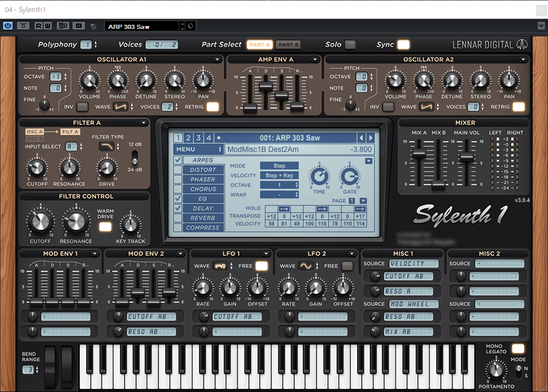Click Mod Env 2 CUTOFF AB destination
Image resolution: width=548 pixels, height=392 pixels.
tap(151, 317)
